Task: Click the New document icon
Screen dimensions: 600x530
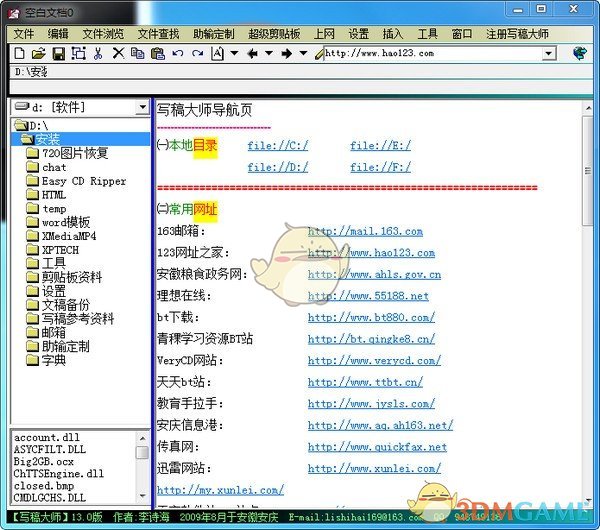Action: 20,53
